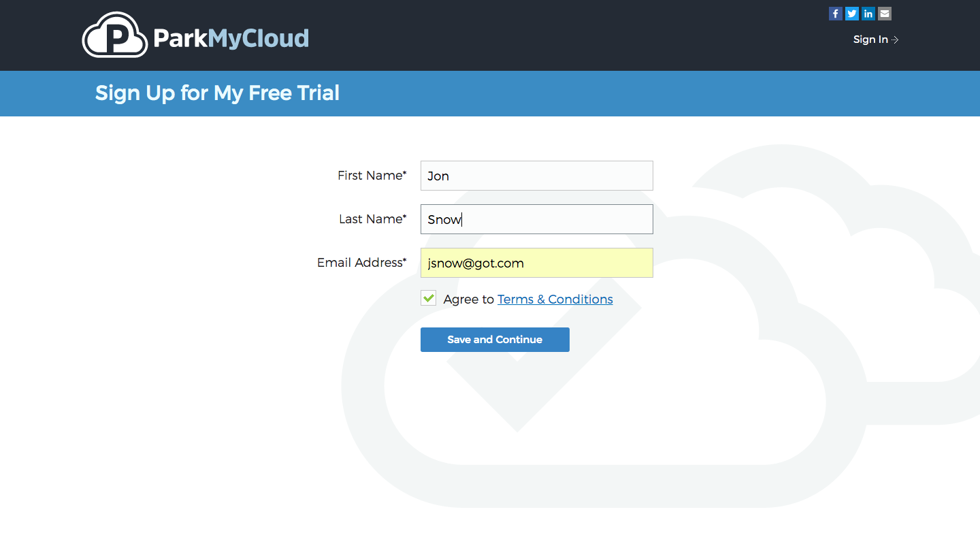
Task: Open the Facebook social icon
Action: [x=835, y=14]
